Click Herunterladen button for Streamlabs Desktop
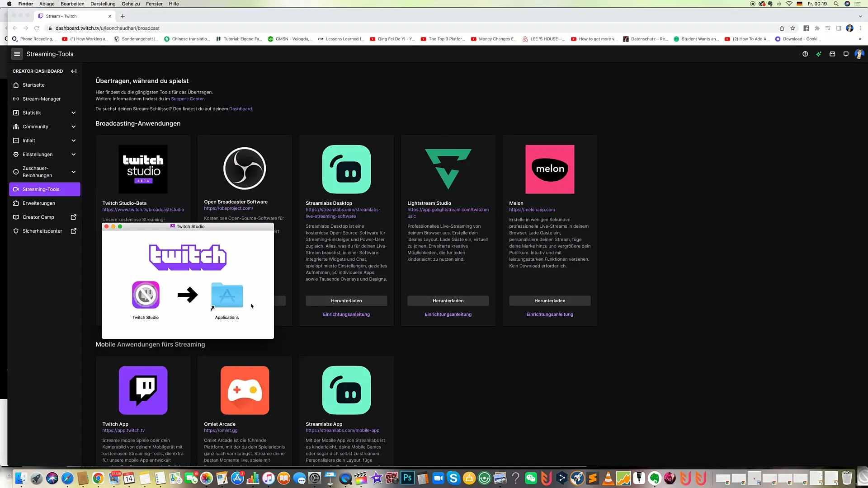The height and width of the screenshot is (488, 868). 346,301
